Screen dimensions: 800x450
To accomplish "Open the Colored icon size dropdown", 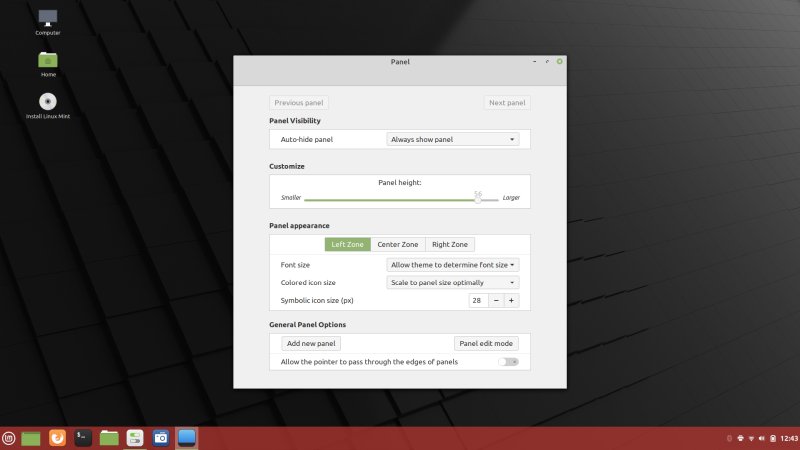I will (453, 282).
